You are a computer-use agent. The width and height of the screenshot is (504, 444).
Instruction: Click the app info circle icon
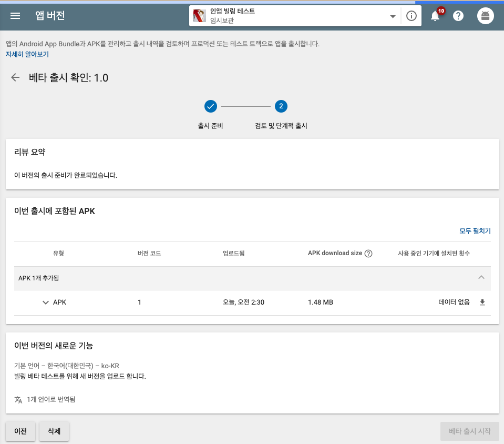pyautogui.click(x=412, y=16)
